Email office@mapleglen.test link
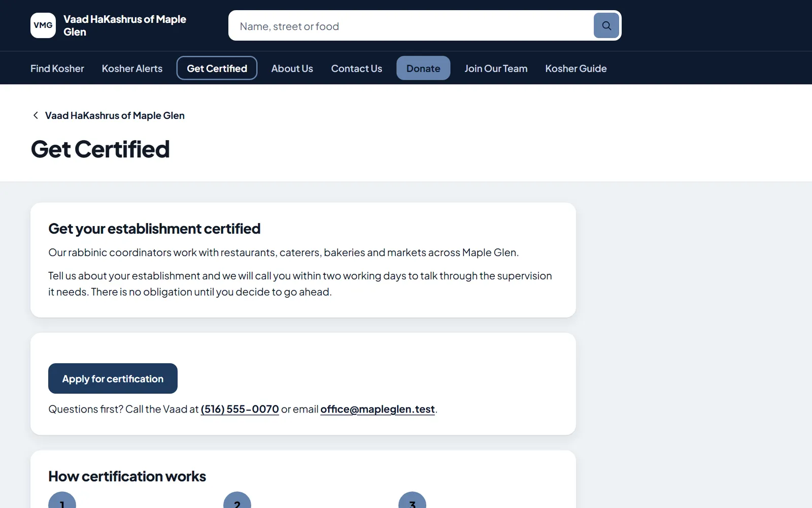Image resolution: width=812 pixels, height=508 pixels. (x=378, y=409)
